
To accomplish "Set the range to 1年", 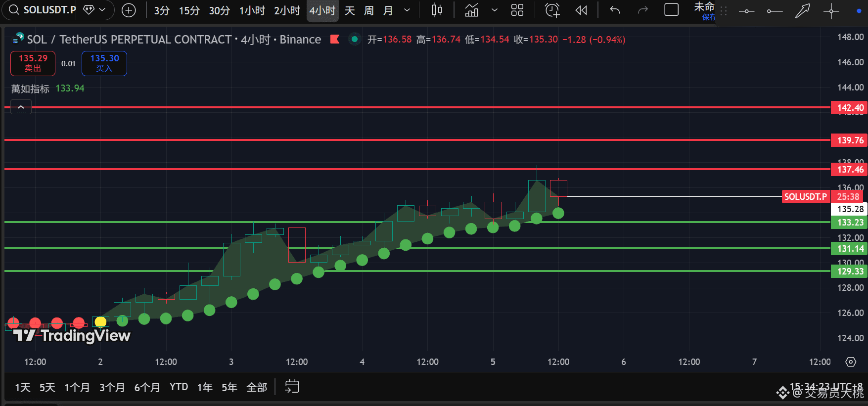I will tap(205, 387).
